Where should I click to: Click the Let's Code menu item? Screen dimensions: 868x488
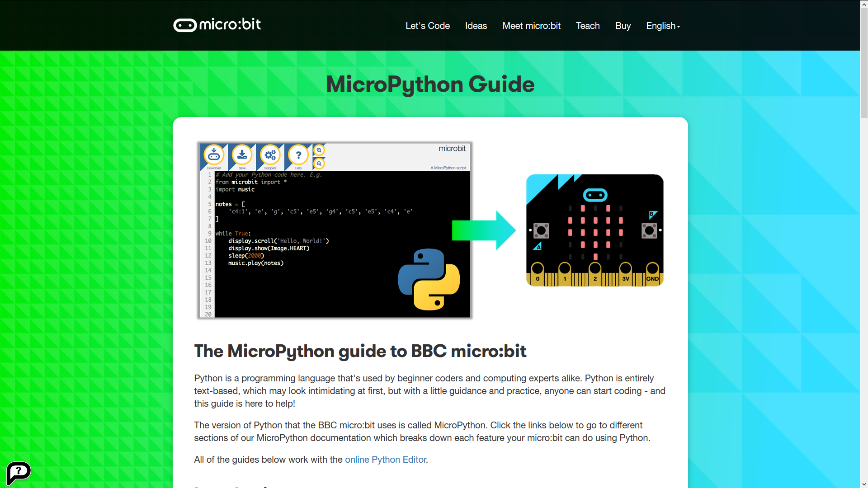coord(426,26)
